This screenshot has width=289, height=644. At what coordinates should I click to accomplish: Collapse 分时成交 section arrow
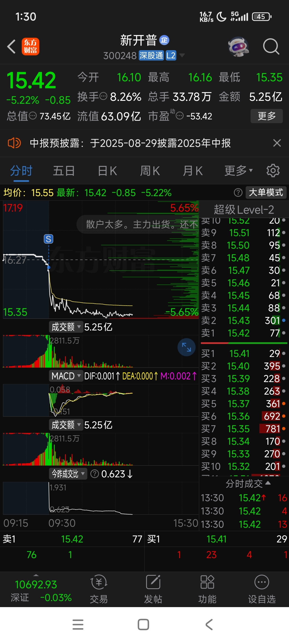click(268, 483)
